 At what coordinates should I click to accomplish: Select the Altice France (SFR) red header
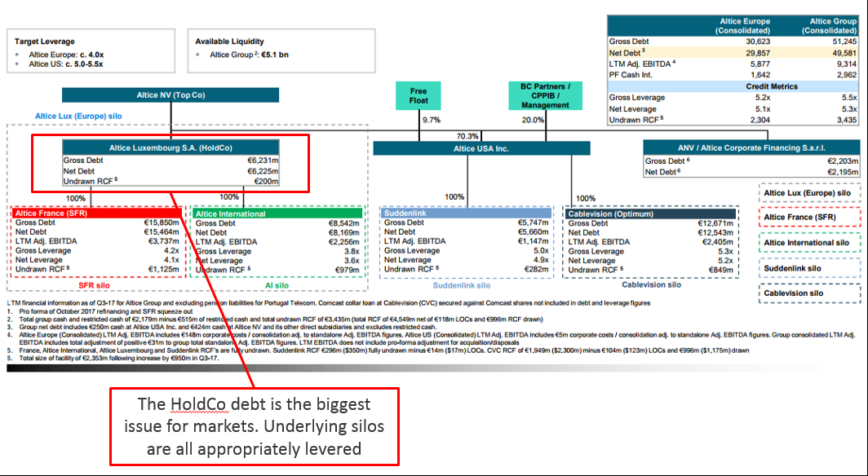pos(97,213)
